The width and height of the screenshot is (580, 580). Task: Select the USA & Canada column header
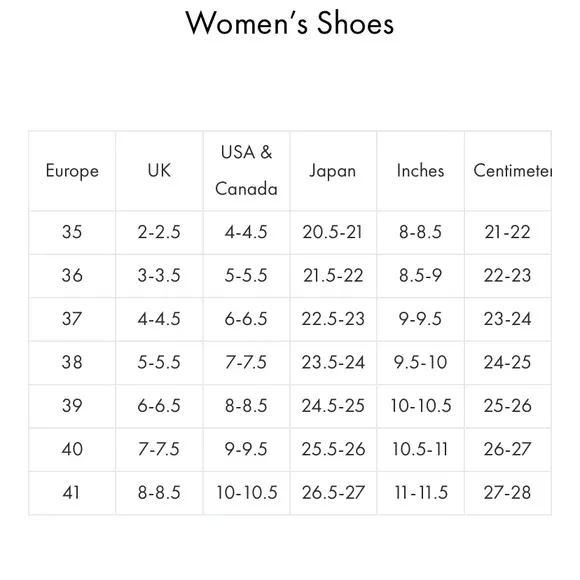246,171
